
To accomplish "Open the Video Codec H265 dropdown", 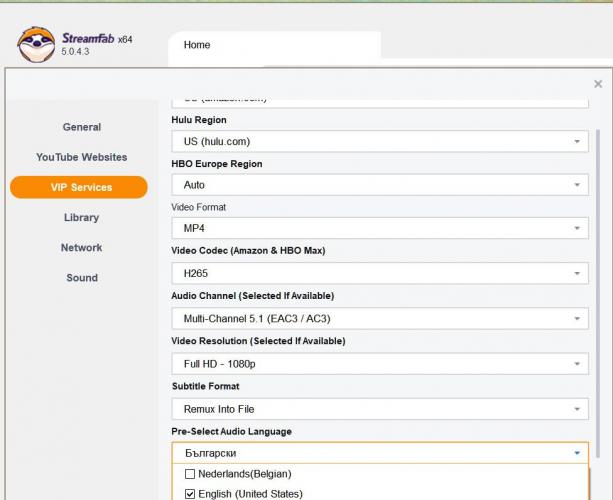I will (x=380, y=273).
